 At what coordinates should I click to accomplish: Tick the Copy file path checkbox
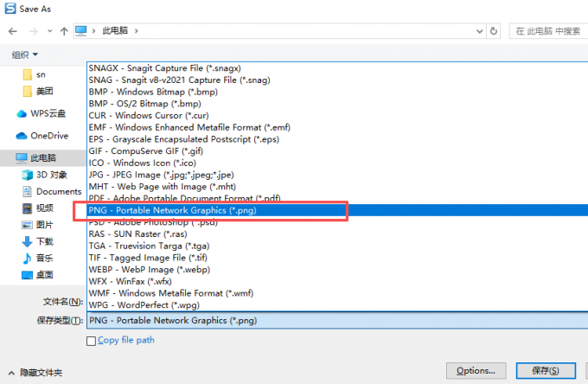click(91, 341)
